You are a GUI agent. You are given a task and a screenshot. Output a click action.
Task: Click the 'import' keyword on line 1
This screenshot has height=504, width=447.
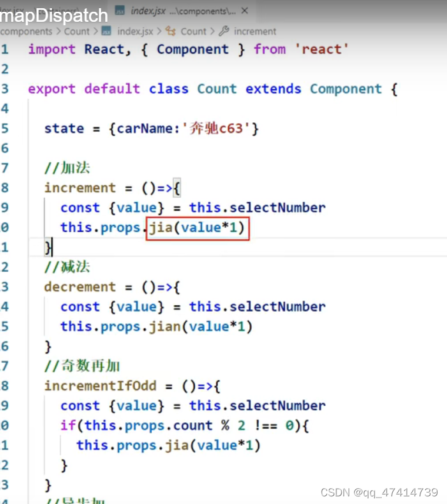pos(52,49)
